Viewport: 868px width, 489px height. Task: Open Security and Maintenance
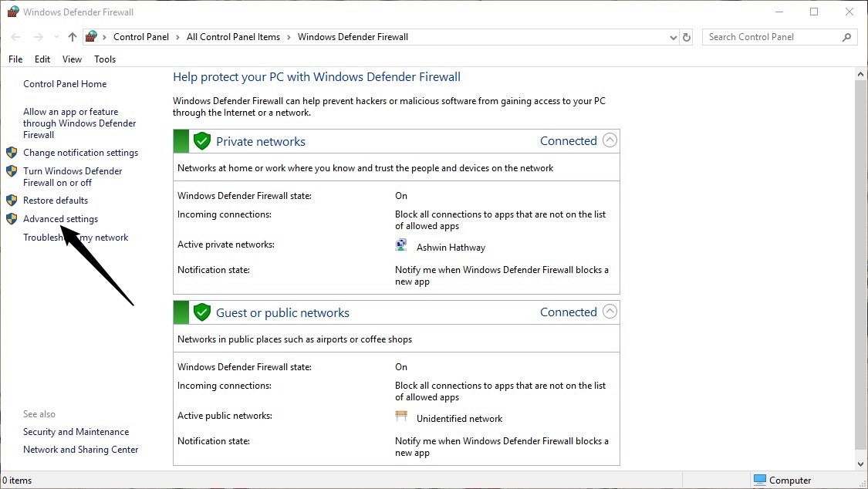76,432
